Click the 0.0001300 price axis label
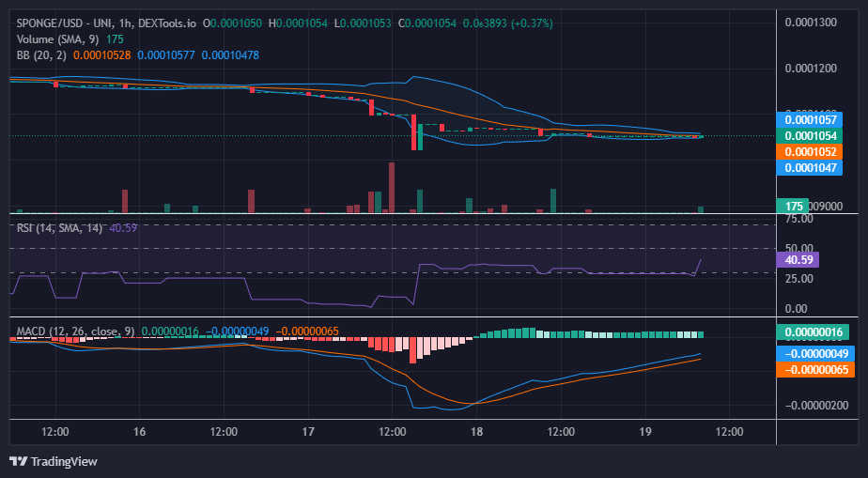Screen dimensions: 868x478 click(811, 23)
